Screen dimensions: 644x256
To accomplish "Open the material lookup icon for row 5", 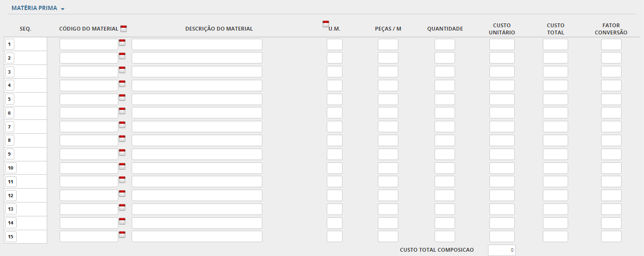I will pyautogui.click(x=122, y=97).
